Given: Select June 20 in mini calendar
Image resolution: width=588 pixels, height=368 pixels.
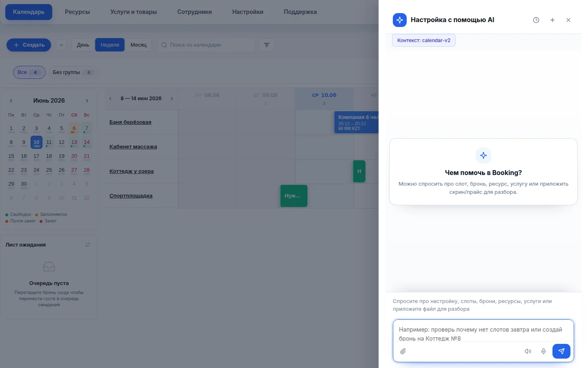Looking at the screenshot, I should point(74,156).
